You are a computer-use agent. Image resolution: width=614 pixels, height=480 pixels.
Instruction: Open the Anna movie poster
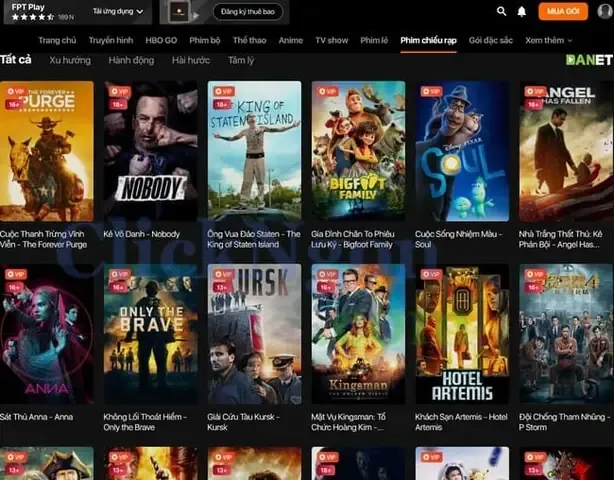pos(47,334)
